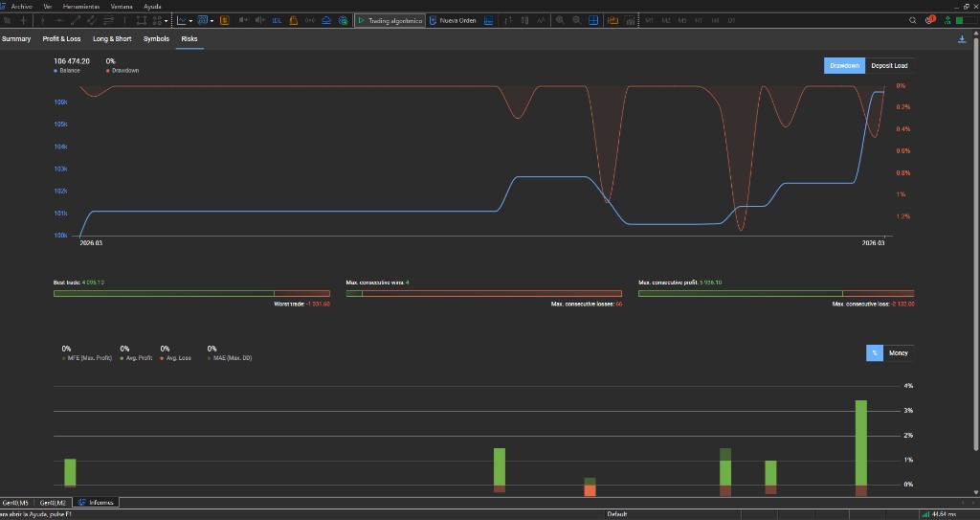Viewport: 980px width, 520px height.
Task: Open the IDE MetaEditor icon
Action: click(x=277, y=20)
